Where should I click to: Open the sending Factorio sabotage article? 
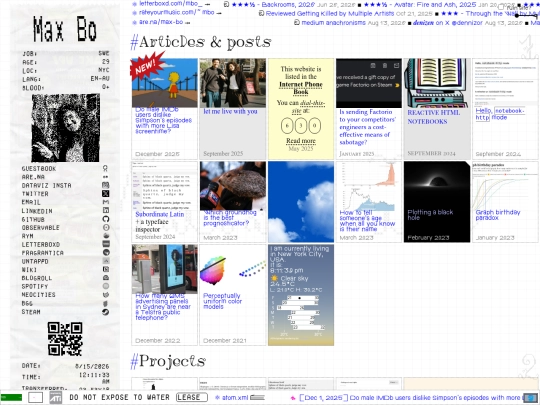coord(367,127)
